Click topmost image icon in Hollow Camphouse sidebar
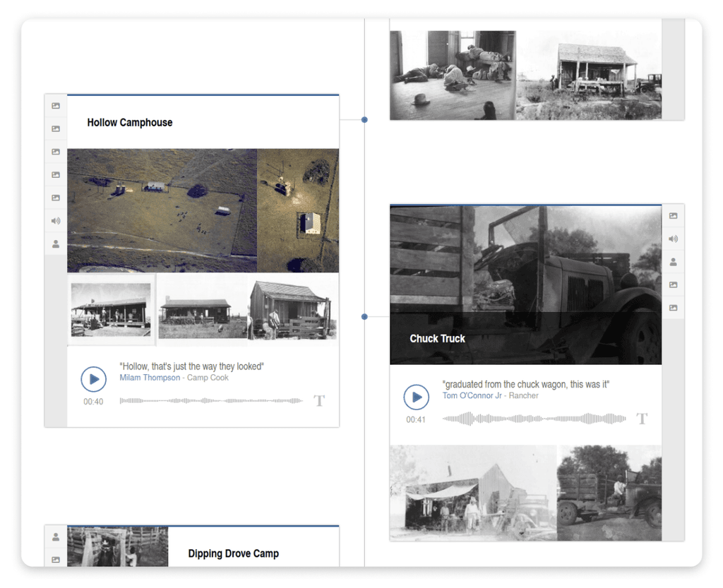The image size is (723, 588). 56,105
